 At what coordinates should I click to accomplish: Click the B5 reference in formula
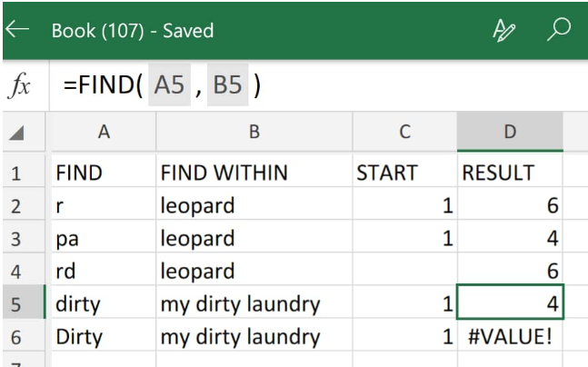coord(227,84)
